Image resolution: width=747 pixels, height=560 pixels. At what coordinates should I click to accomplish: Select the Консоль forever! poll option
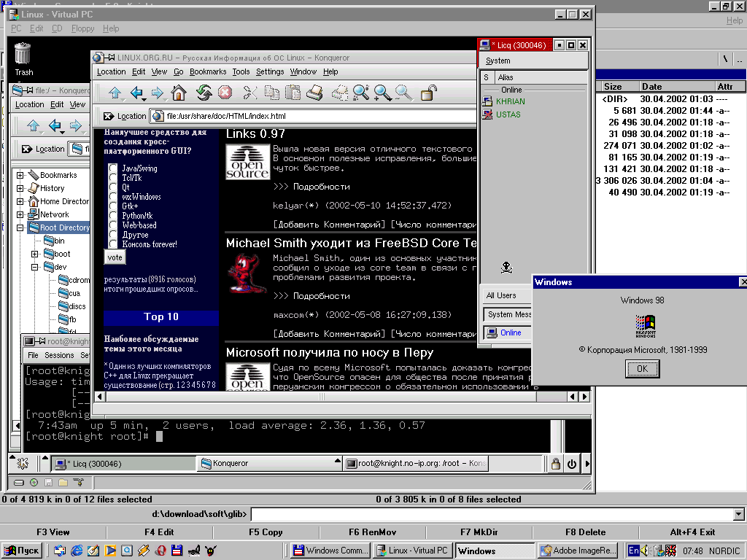point(113,244)
